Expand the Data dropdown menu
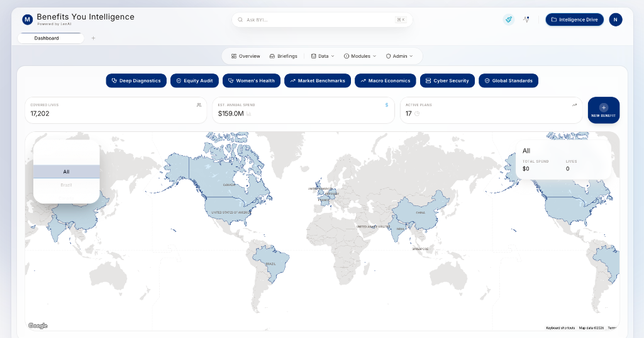This screenshot has height=338, width=644. [323, 56]
